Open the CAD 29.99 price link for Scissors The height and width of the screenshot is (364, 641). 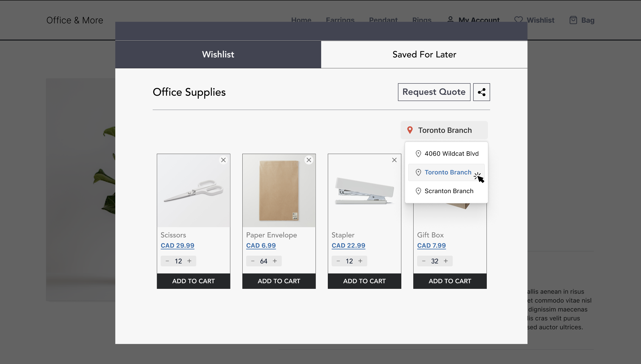click(x=177, y=245)
